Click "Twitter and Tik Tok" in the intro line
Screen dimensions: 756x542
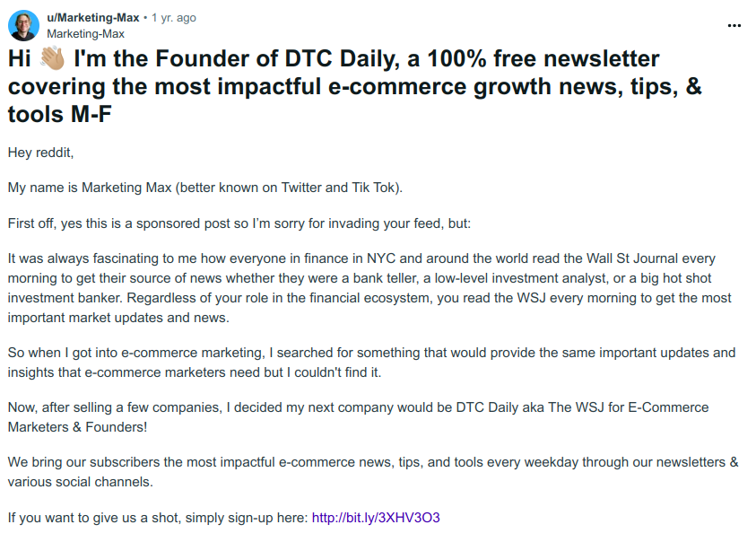tap(341, 188)
